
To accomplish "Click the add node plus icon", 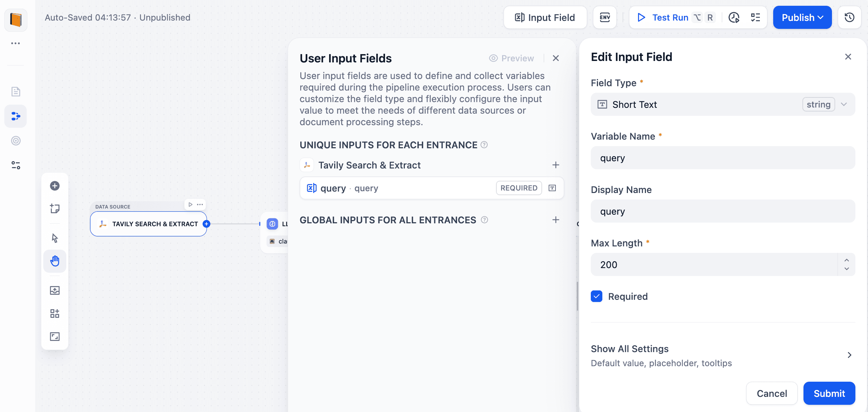I will [55, 186].
